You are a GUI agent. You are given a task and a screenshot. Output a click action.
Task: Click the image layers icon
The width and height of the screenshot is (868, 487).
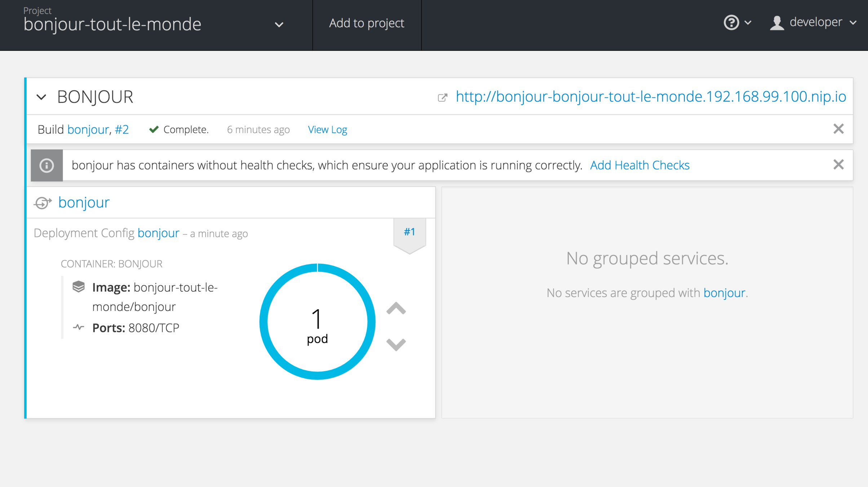click(79, 287)
